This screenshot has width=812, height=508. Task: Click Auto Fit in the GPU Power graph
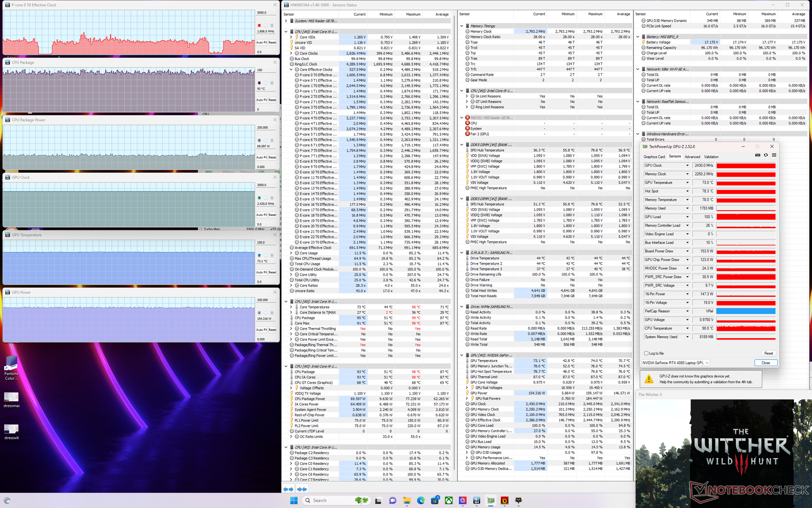click(x=261, y=330)
